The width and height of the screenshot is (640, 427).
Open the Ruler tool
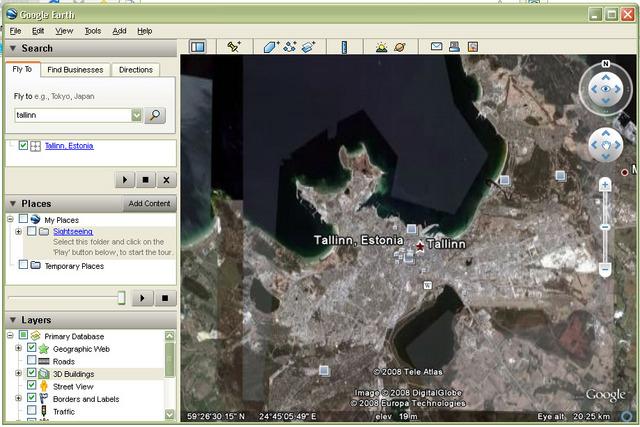click(x=344, y=47)
